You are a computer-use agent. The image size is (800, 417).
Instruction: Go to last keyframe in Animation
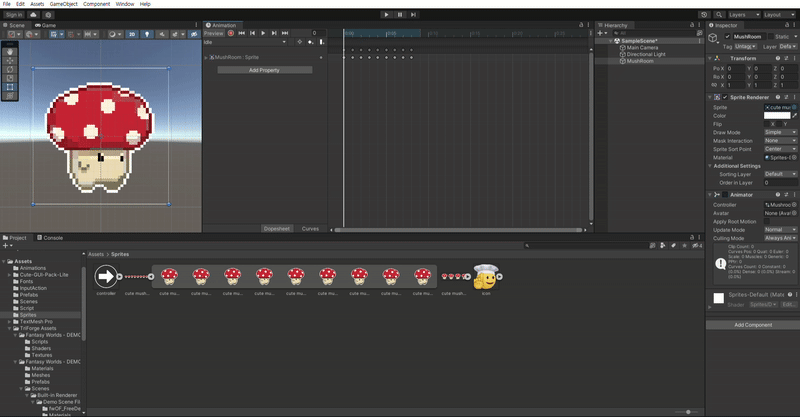pyautogui.click(x=285, y=33)
